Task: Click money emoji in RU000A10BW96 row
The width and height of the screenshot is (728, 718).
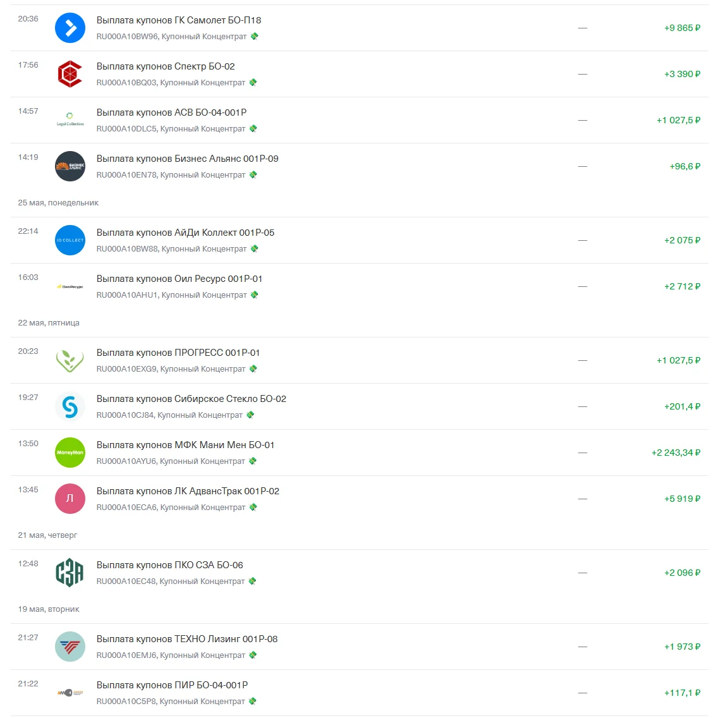Action: [255, 36]
